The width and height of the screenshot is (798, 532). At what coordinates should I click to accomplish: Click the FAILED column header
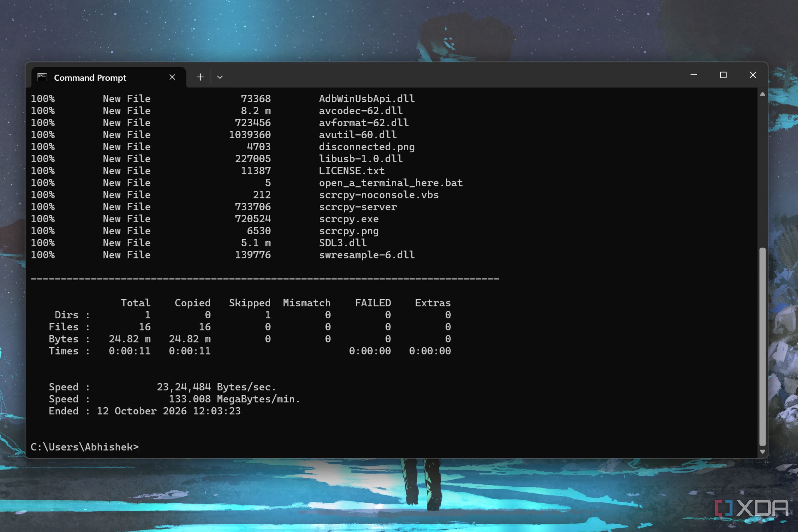pyautogui.click(x=373, y=303)
